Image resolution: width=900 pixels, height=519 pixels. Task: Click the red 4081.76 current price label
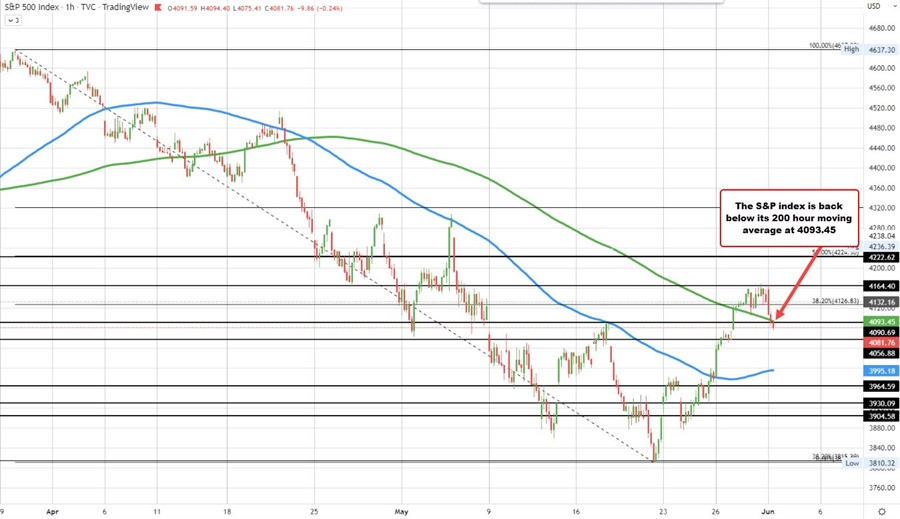pyautogui.click(x=880, y=341)
